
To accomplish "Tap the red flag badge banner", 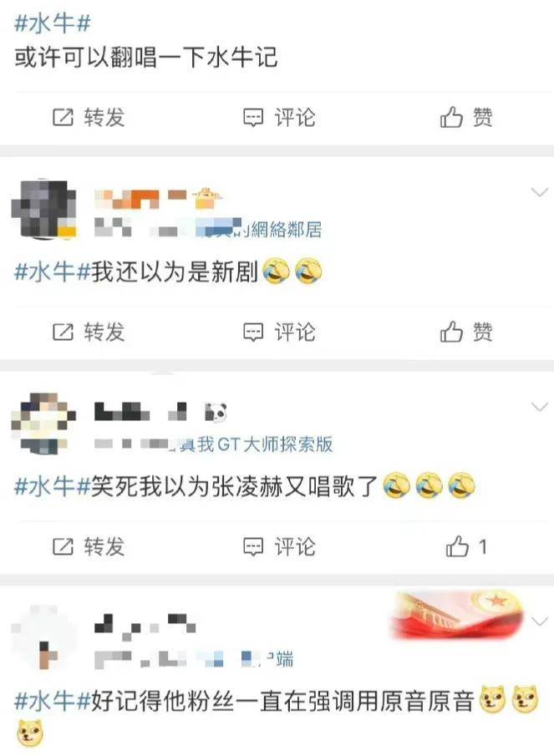I will pyautogui.click(x=456, y=616).
